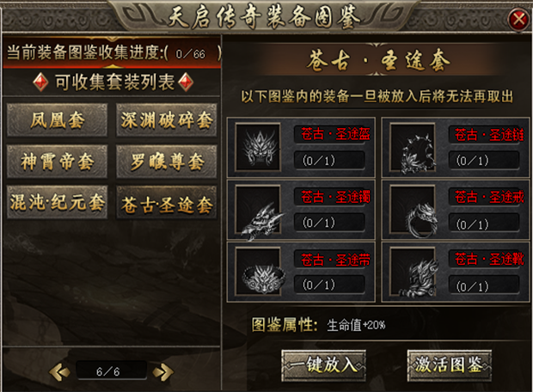Click the 激活图鉴 button

tap(450, 365)
